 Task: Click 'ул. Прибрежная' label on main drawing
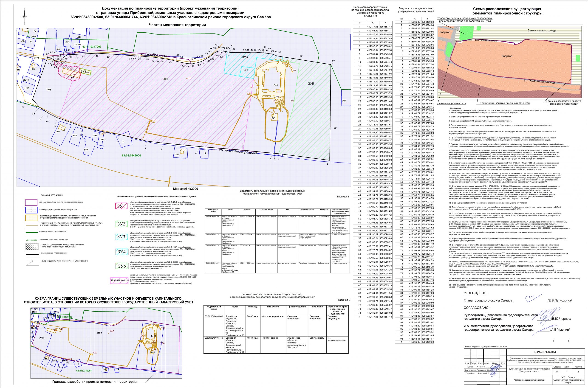[x=153, y=55]
